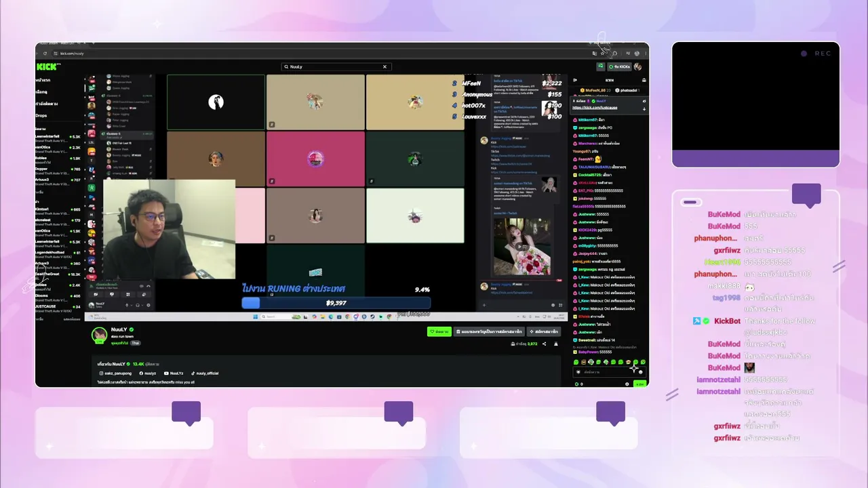Click chat username jokdong
Image resolution: width=868 pixels, height=488 pixels.
coord(585,199)
